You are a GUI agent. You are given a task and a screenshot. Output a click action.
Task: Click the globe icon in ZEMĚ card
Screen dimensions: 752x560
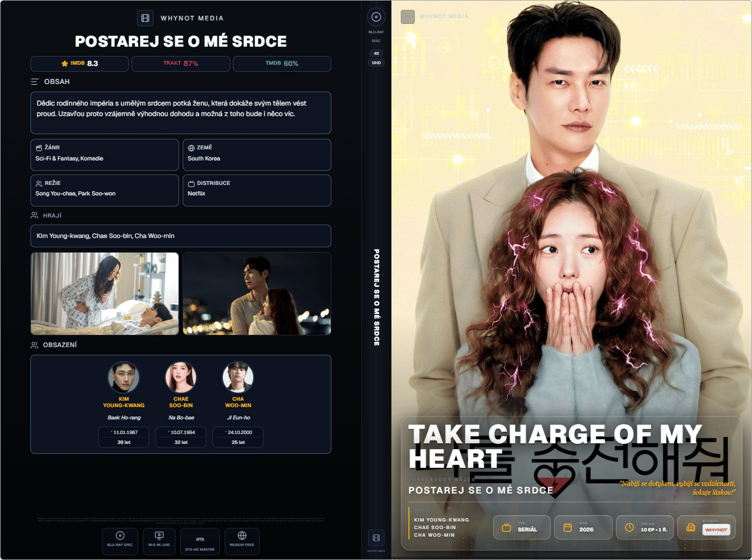pyautogui.click(x=191, y=148)
